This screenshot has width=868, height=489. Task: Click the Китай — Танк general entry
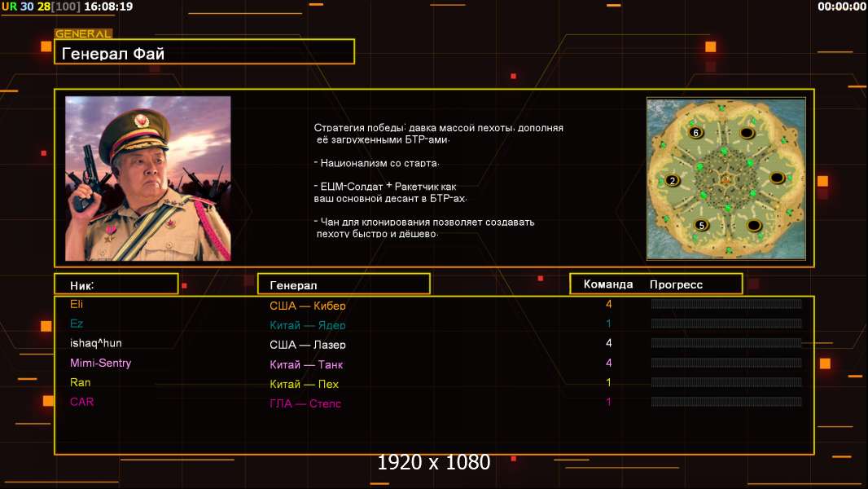point(306,364)
